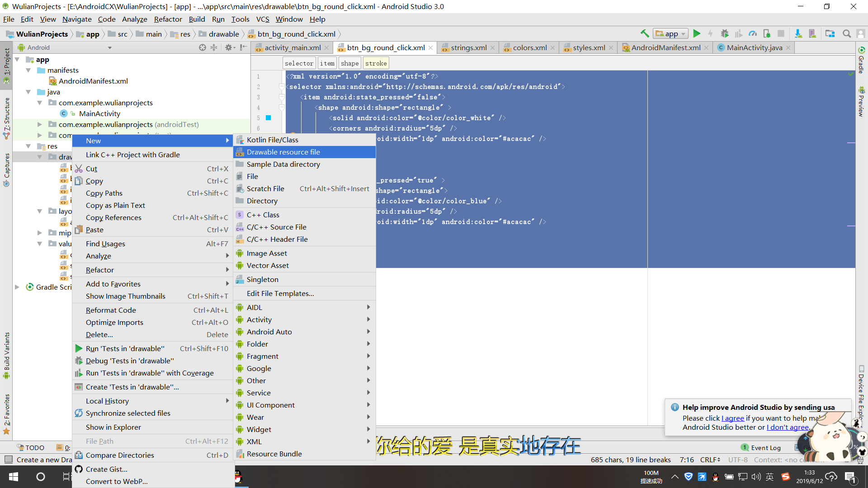Switch to MainActivity.java tab

[x=754, y=47]
